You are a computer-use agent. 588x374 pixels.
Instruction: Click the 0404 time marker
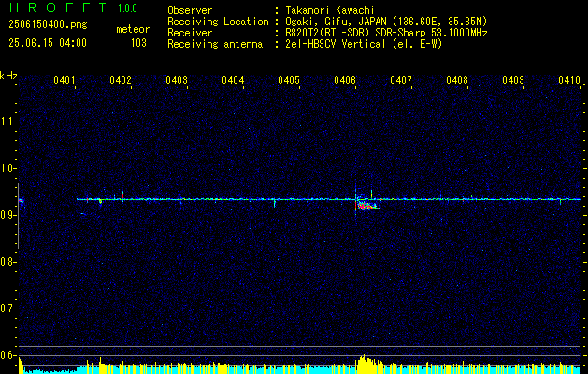[x=233, y=79]
